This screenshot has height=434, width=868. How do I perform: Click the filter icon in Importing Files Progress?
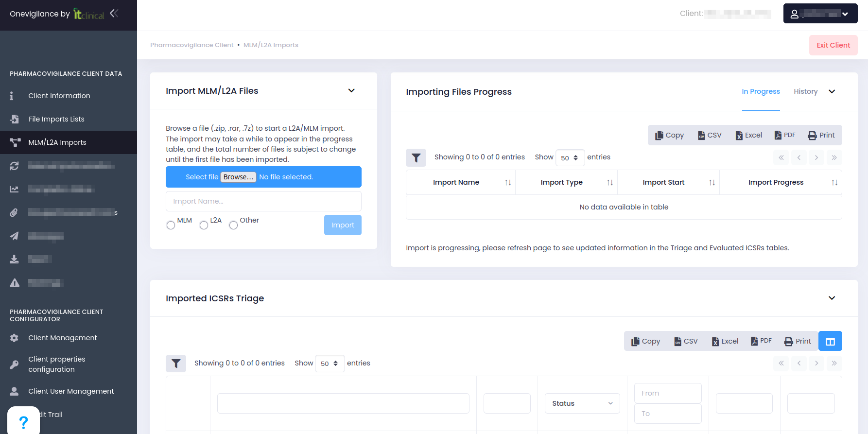pos(416,157)
